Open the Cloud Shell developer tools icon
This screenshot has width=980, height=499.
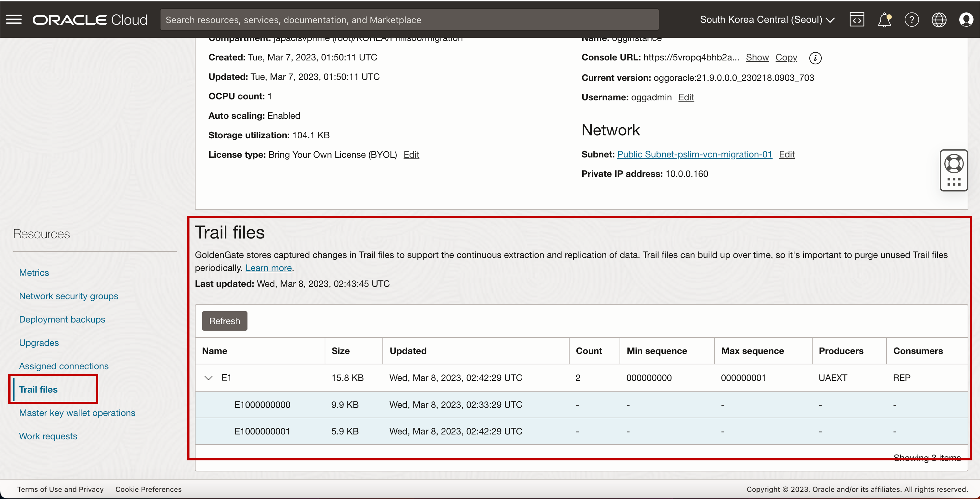click(x=857, y=20)
